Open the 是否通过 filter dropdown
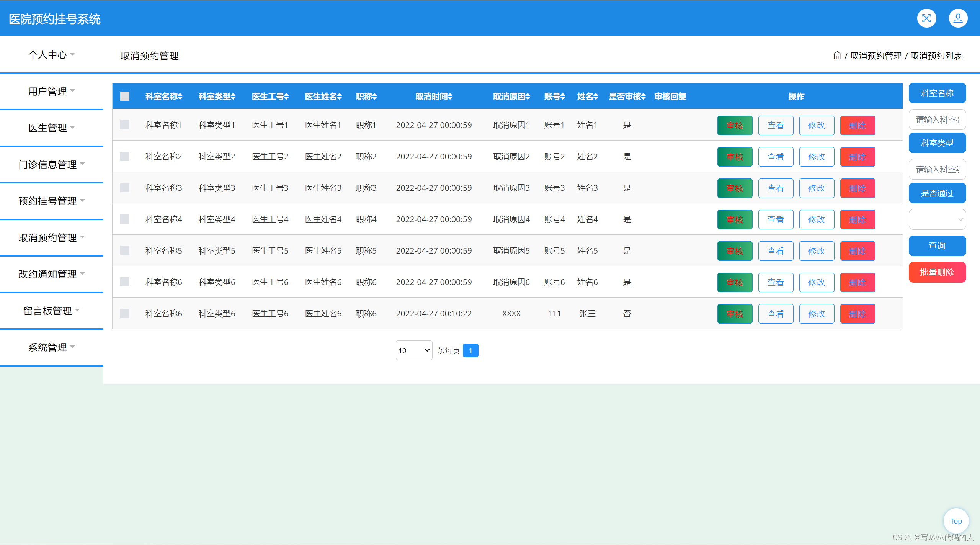 click(x=937, y=219)
